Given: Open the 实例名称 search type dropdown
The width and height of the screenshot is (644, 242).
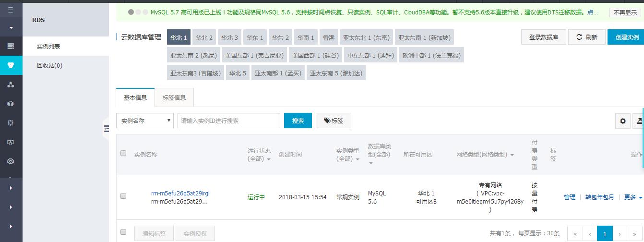Looking at the screenshot, I should click(x=145, y=121).
